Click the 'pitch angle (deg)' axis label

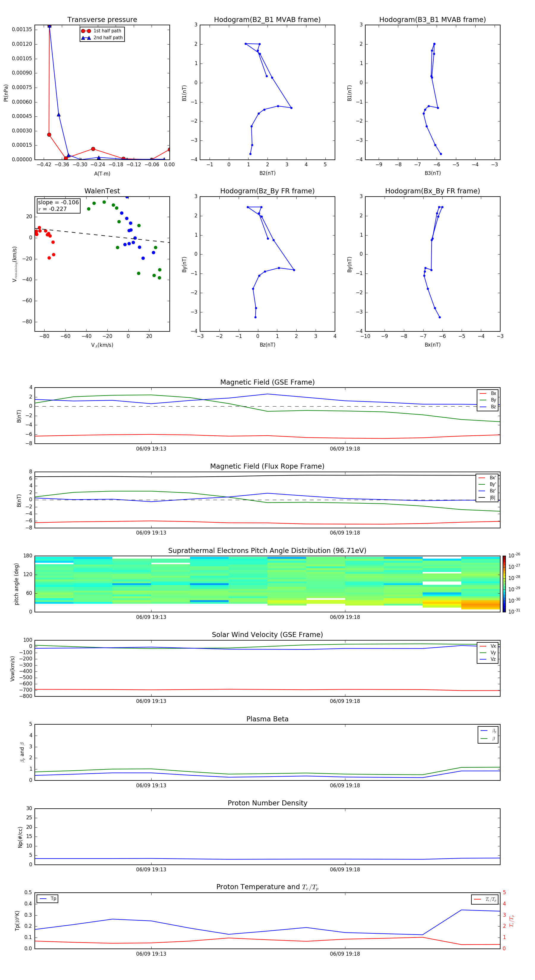click(16, 584)
